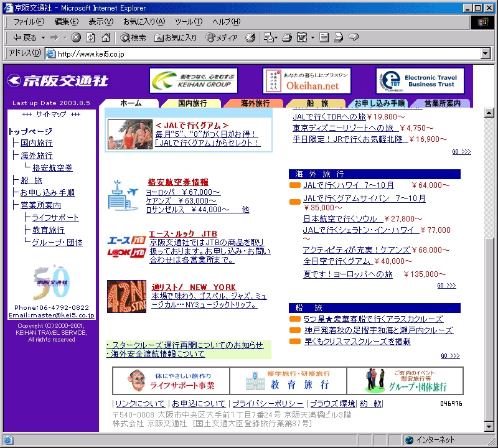Screen dimensions: 498x448
Task: Open the ヘルプ (Help) menu
Action: [227, 22]
